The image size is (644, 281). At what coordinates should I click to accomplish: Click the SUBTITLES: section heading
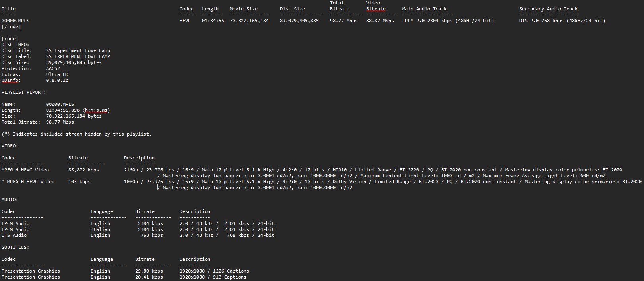(x=15, y=247)
